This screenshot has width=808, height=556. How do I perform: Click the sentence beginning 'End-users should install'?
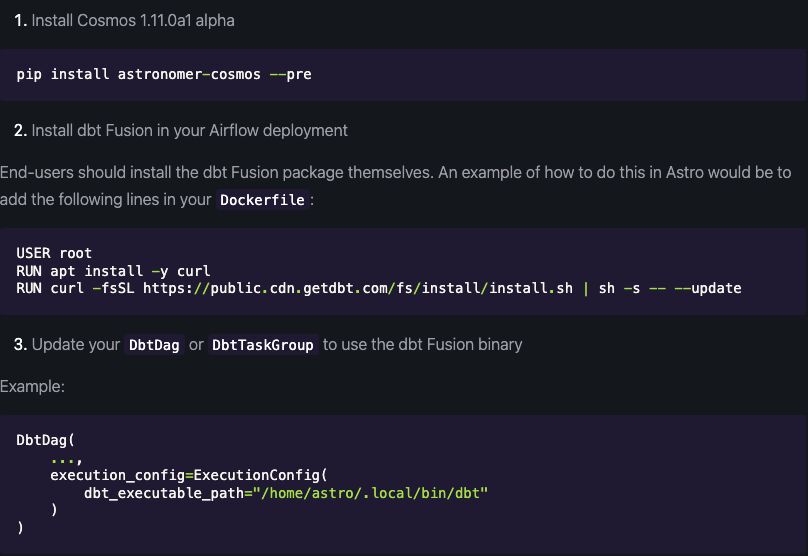click(x=395, y=186)
